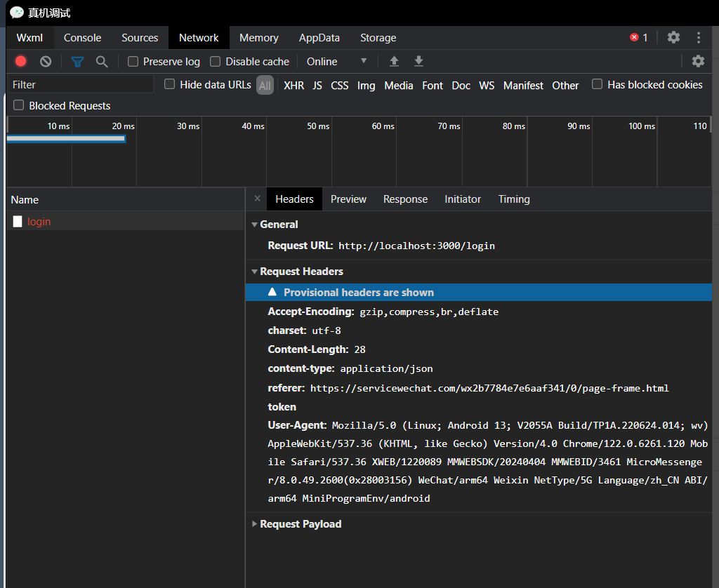This screenshot has height=588, width=719.
Task: Enable Preserve log checkbox
Action: 133,62
